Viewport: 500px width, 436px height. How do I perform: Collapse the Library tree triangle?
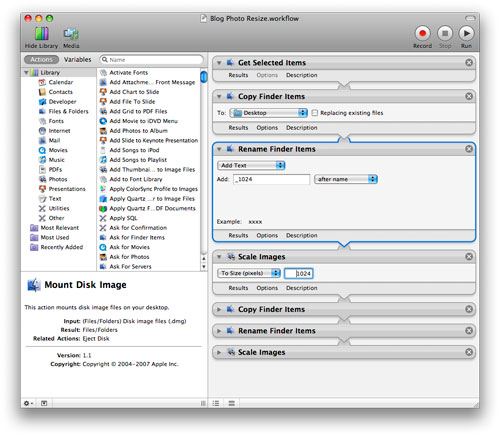pos(26,72)
